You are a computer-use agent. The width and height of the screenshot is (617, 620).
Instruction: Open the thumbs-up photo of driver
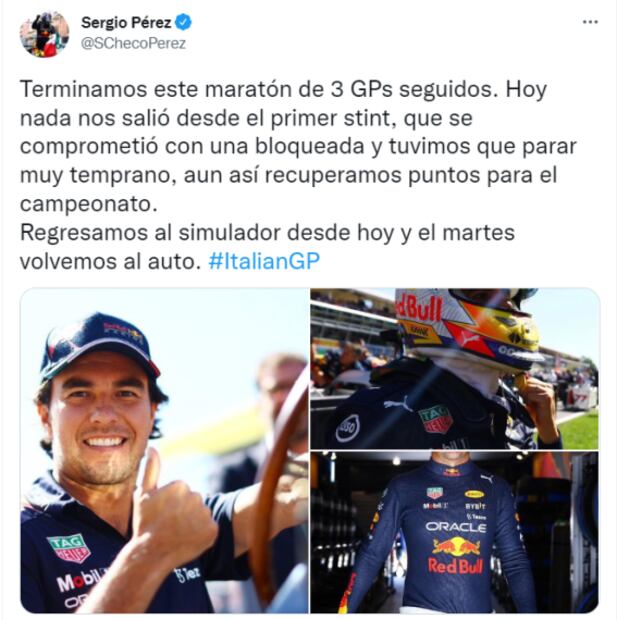coord(164,450)
